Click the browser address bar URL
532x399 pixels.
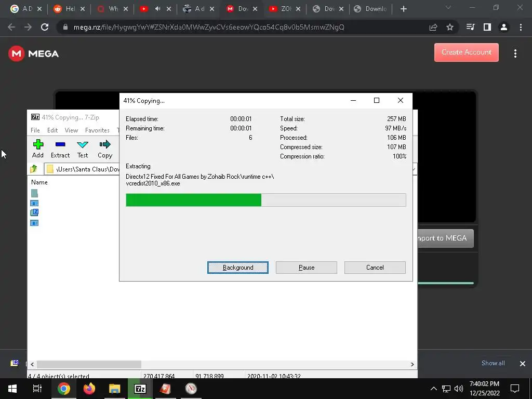pos(209,27)
